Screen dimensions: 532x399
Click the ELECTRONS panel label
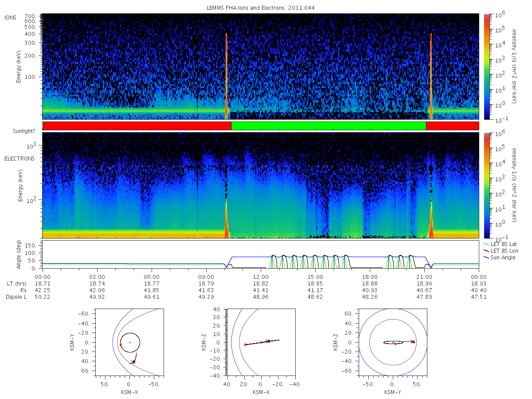[20, 158]
